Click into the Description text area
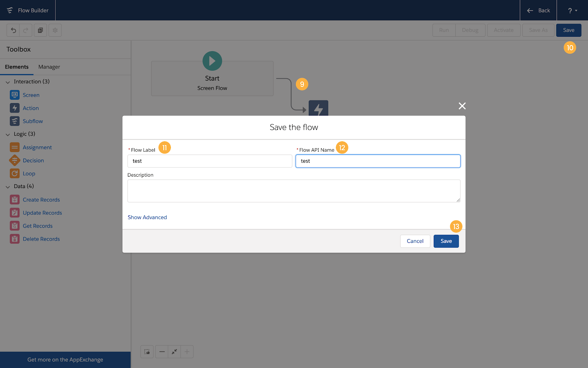The image size is (588, 368). (294, 191)
